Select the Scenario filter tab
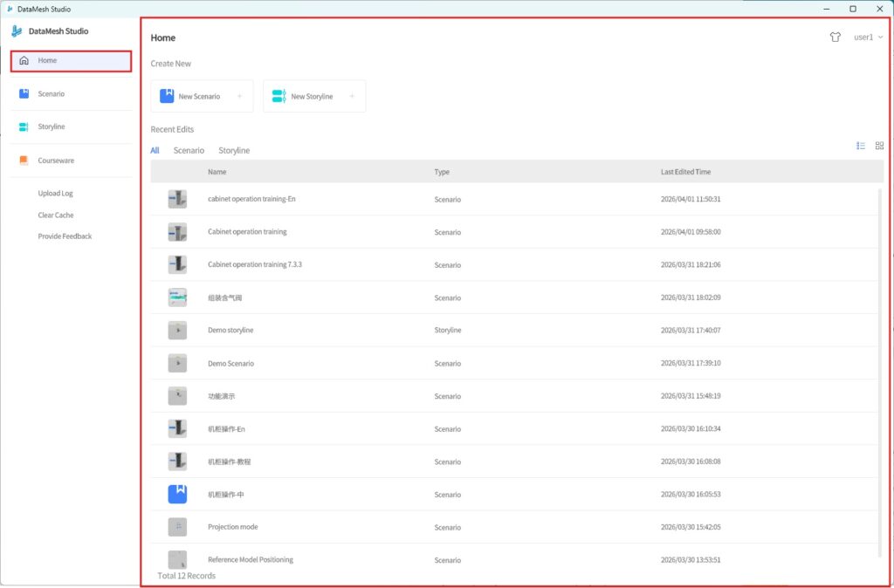Screen dimensions: 894x588 (x=189, y=151)
